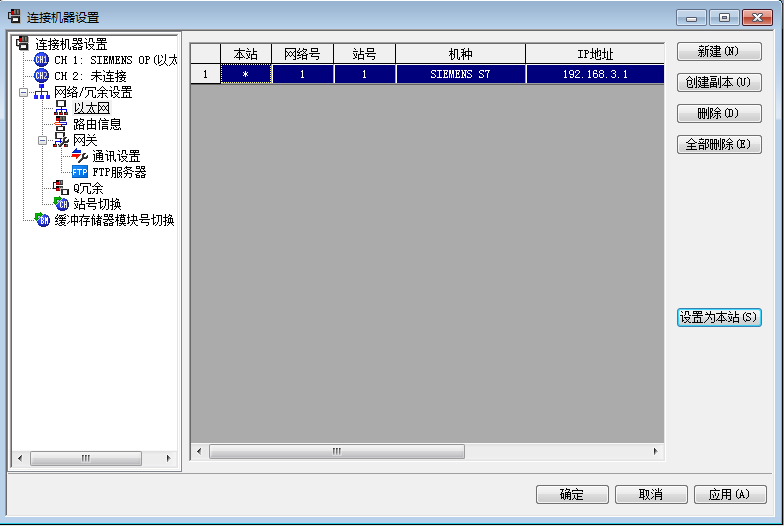
Task: Click the 机种 column header
Action: coord(460,54)
